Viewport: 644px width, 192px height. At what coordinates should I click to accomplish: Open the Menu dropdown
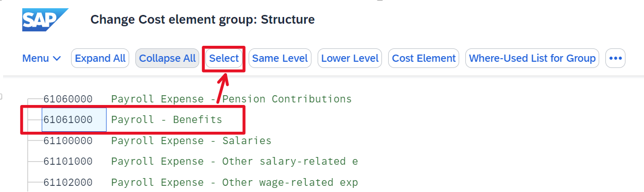click(x=41, y=58)
